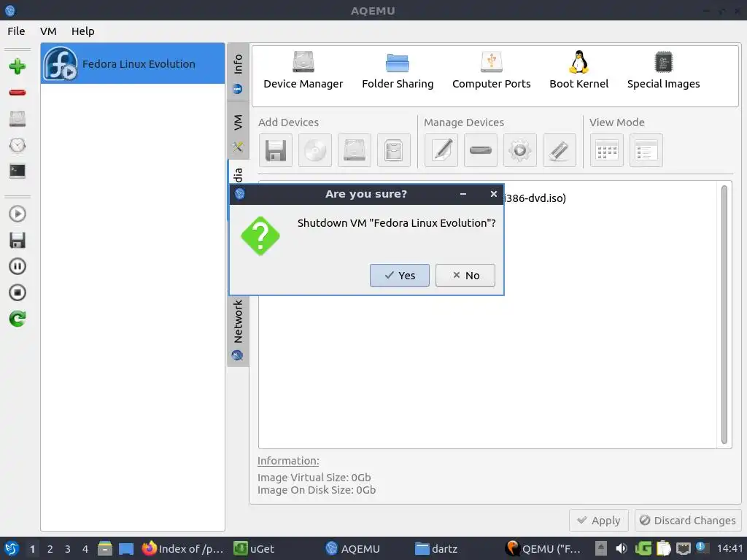Click the gear play icon under Manage Devices
Viewport: 747px width, 560px height.
click(x=519, y=150)
